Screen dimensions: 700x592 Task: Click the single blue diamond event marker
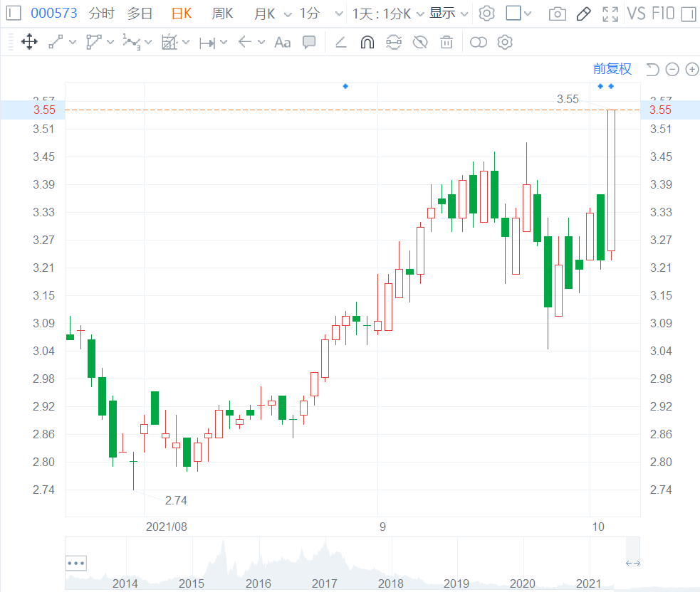(345, 86)
